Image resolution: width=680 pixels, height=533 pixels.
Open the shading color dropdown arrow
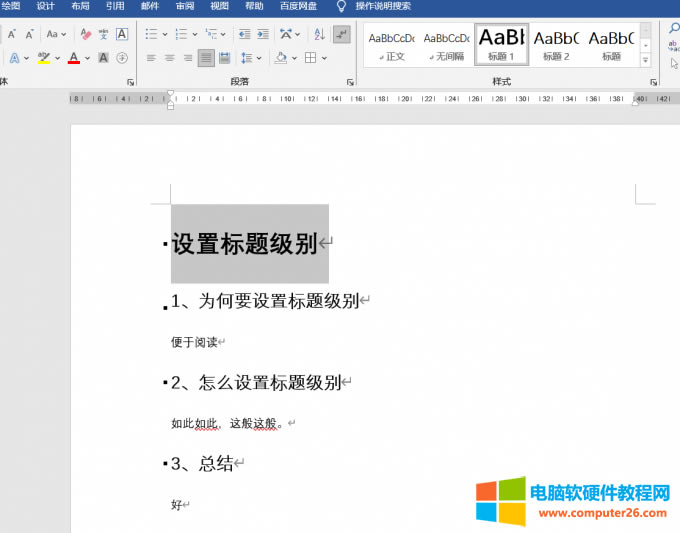point(294,58)
